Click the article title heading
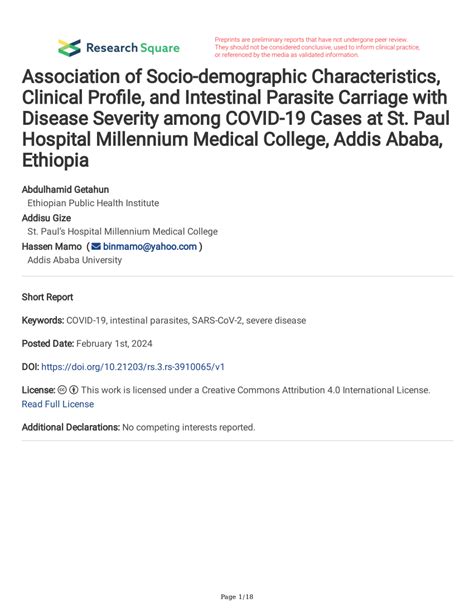 coord(236,118)
